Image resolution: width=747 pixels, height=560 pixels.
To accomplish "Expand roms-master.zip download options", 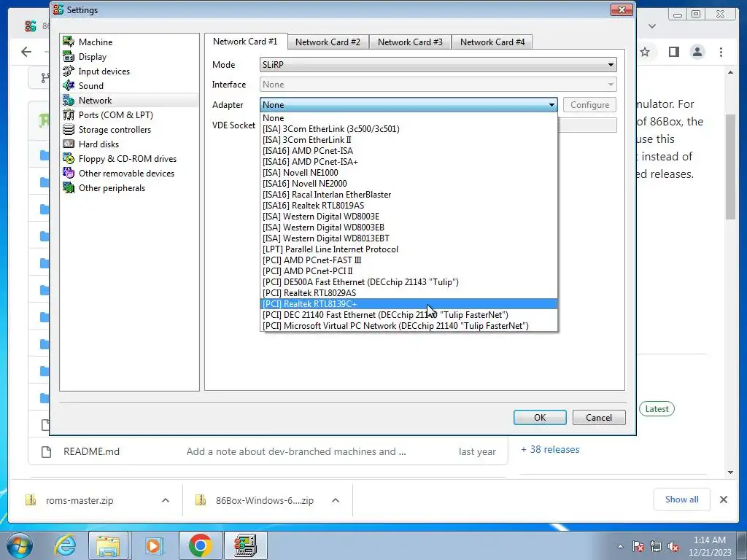I will 166,500.
